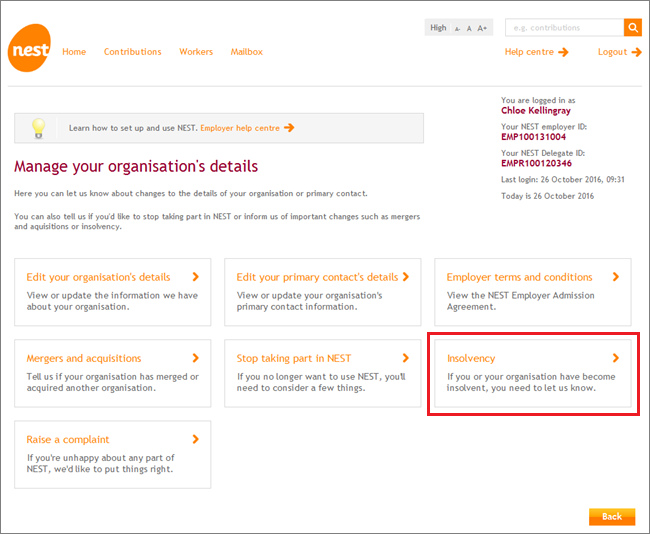This screenshot has width=650, height=534.
Task: Increase text size with A+ control
Action: point(482,28)
